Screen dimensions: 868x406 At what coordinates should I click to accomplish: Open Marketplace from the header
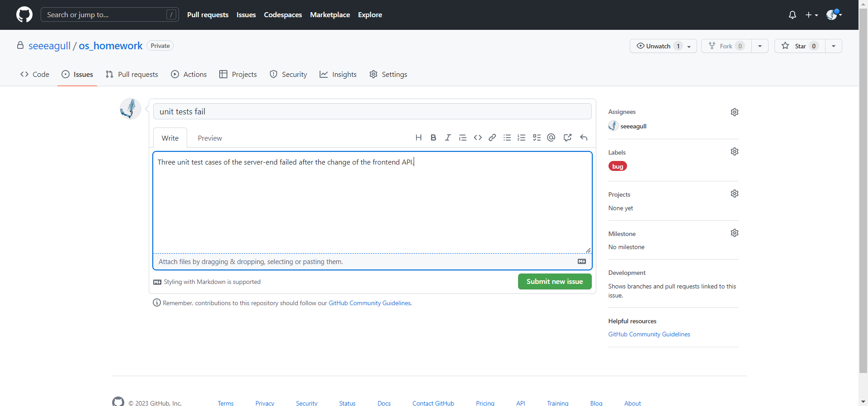(330, 14)
